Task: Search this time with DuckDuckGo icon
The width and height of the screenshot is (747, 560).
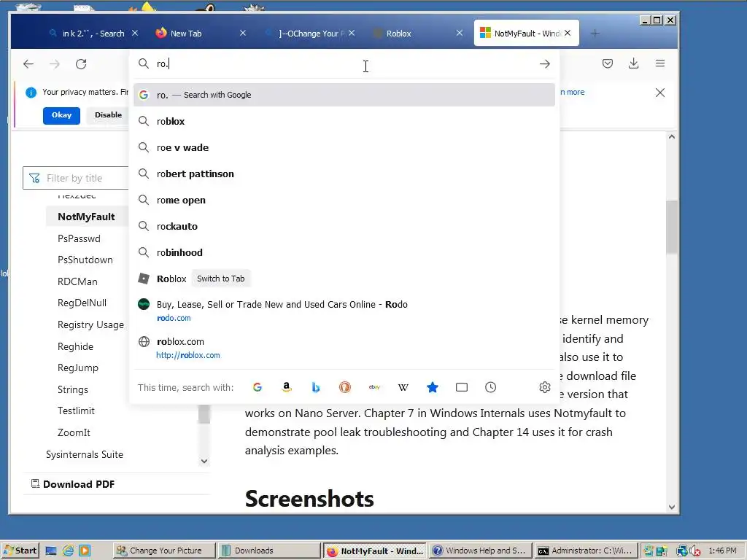Action: click(x=345, y=388)
